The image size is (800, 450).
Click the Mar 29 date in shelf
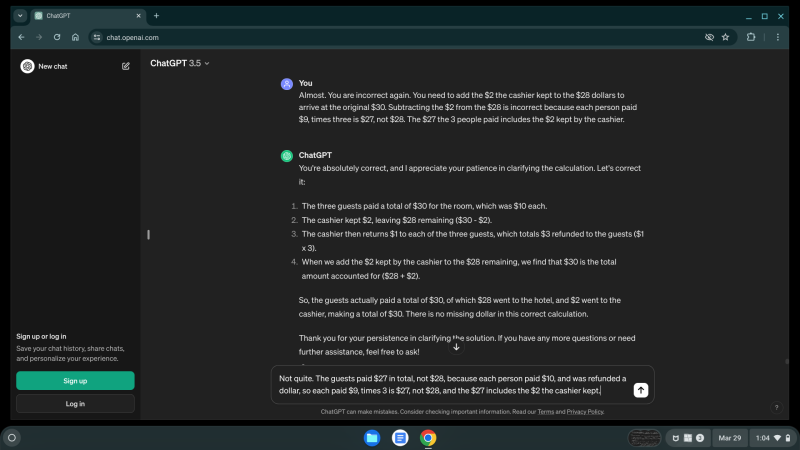[x=730, y=438]
